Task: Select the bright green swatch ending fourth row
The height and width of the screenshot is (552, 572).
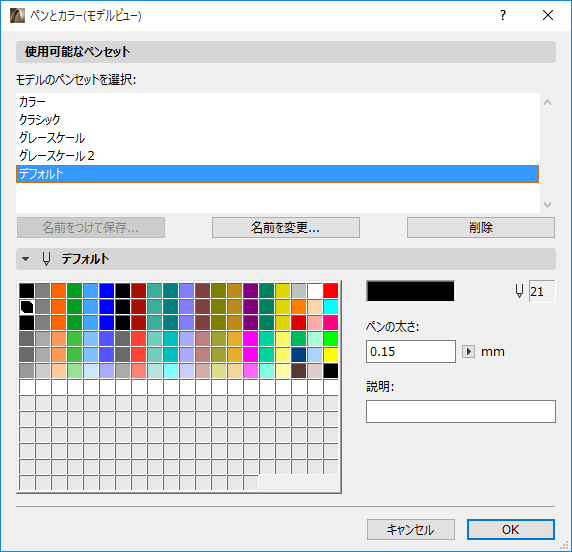Action: click(x=331, y=339)
